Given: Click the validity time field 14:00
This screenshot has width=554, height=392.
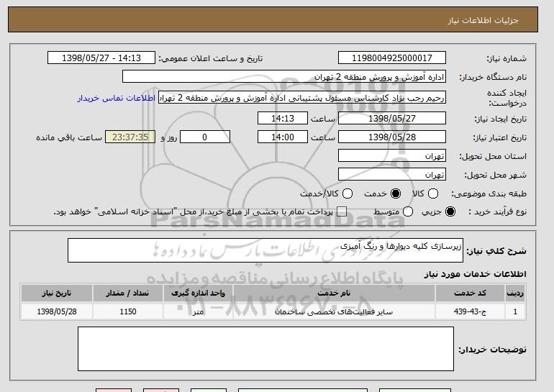Looking at the screenshot, I should click(x=283, y=137).
